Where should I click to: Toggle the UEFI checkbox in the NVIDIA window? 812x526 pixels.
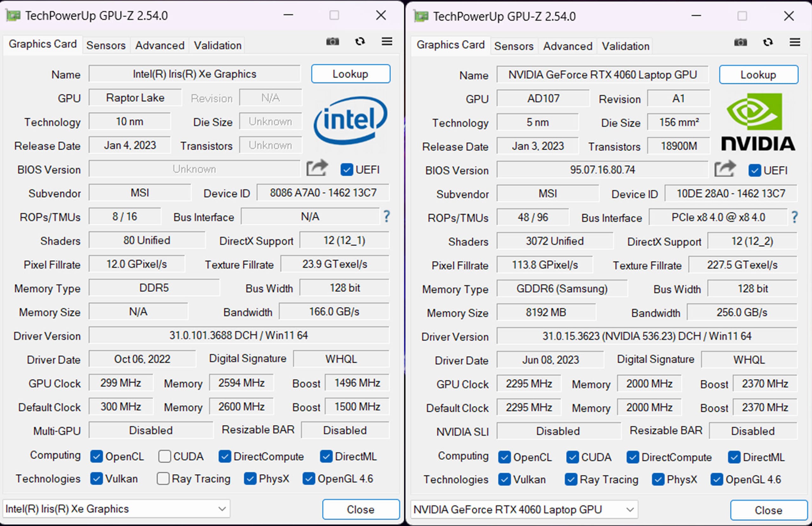pyautogui.click(x=755, y=170)
